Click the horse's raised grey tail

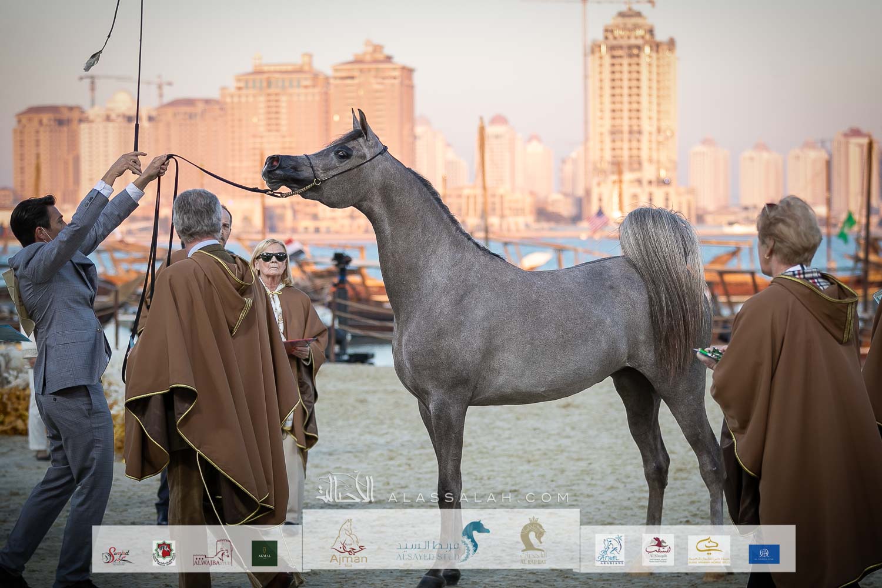click(x=661, y=276)
